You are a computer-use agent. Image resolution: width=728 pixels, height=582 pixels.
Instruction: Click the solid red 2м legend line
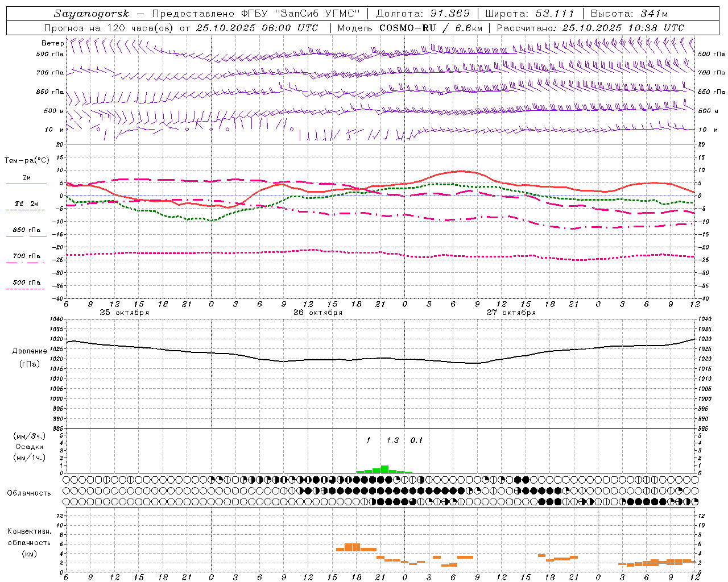26,184
